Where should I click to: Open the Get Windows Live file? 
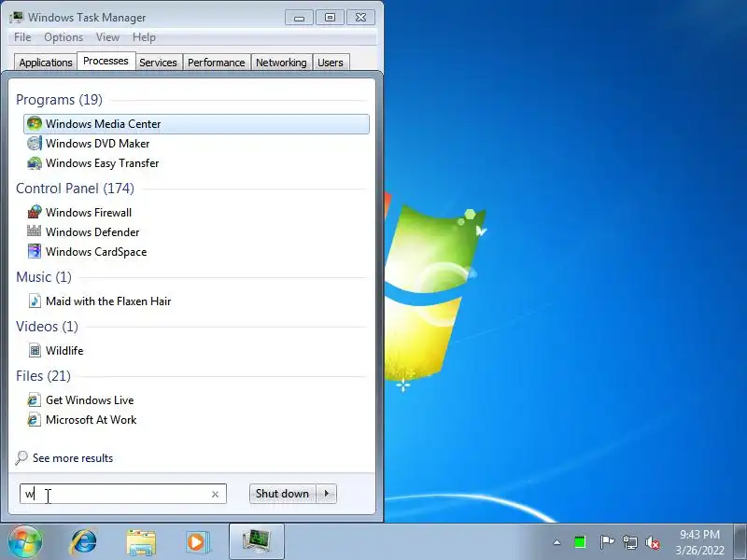click(x=196, y=400)
